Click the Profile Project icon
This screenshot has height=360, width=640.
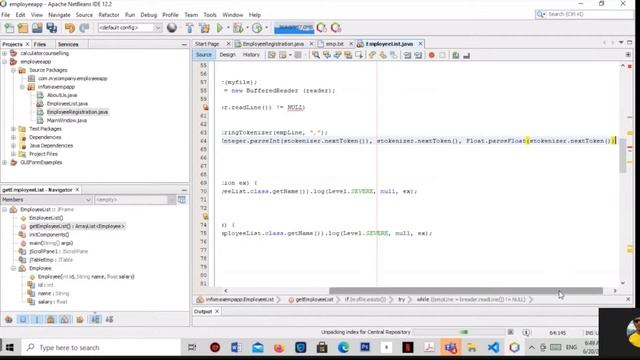coord(257,28)
